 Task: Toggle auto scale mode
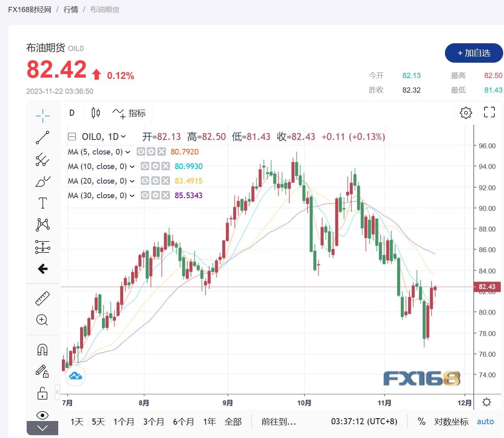click(x=485, y=421)
